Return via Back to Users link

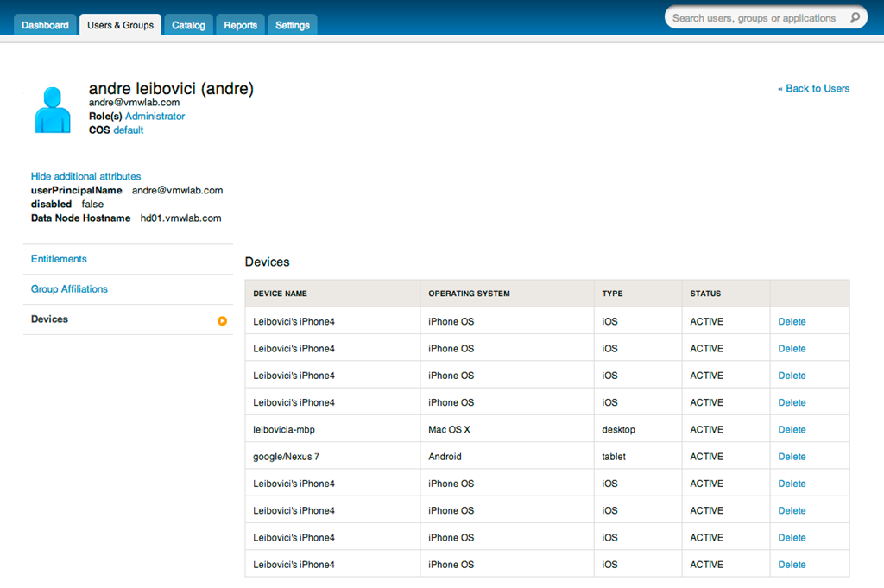pos(813,89)
